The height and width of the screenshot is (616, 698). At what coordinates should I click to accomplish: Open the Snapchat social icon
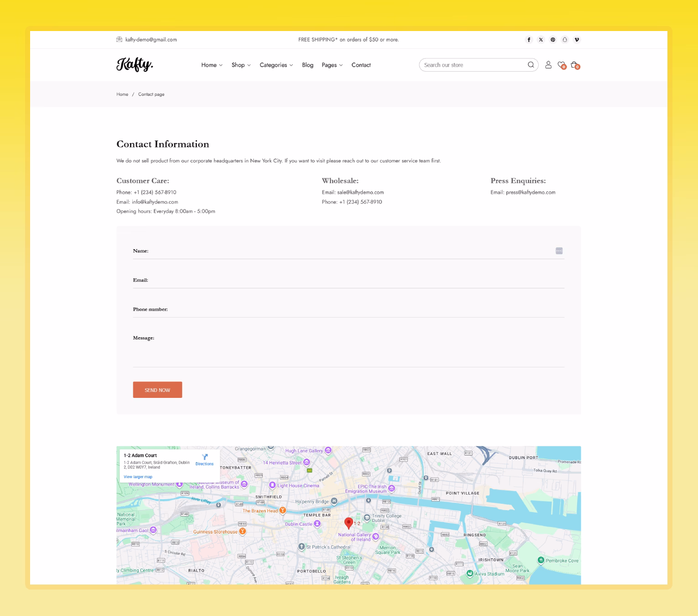(565, 40)
